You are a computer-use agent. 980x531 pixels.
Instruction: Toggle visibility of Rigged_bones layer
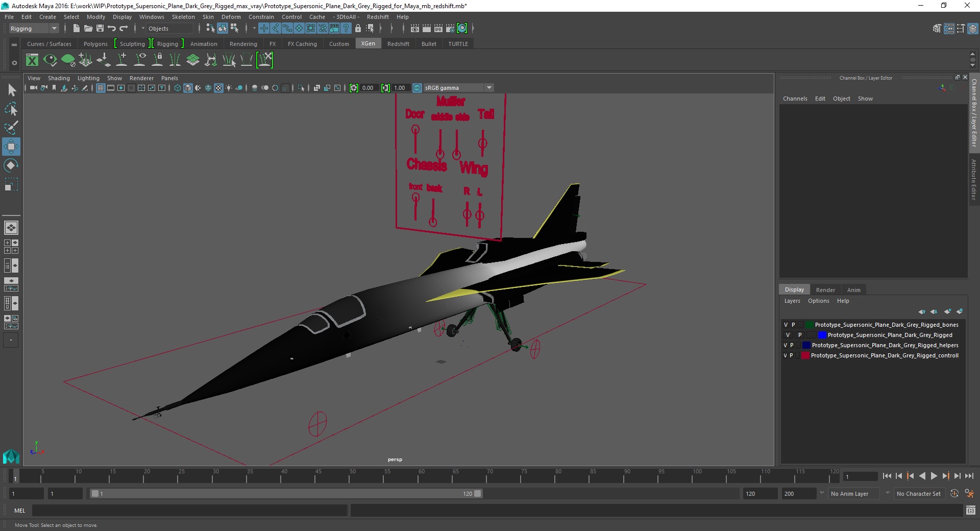tap(786, 325)
